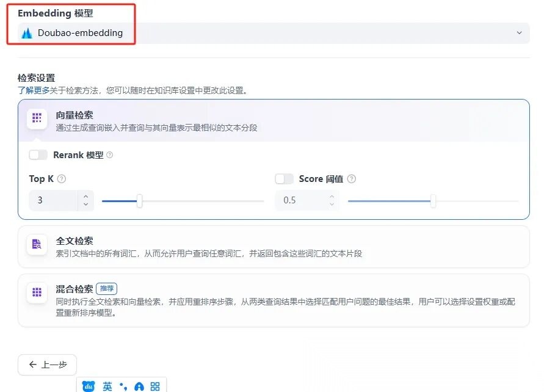Click the Top K value field
Image resolution: width=544 pixels, height=392 pixels.
pyautogui.click(x=54, y=200)
